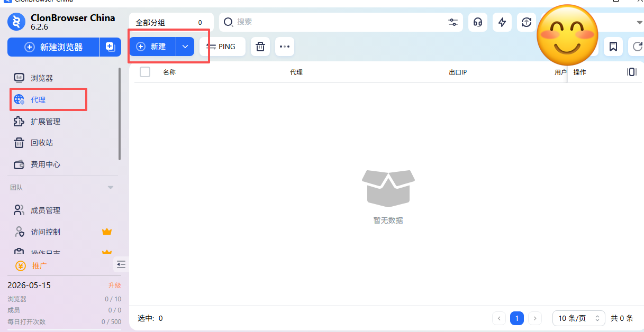
Task: Select 代理 in the sidebar
Action: [38, 99]
